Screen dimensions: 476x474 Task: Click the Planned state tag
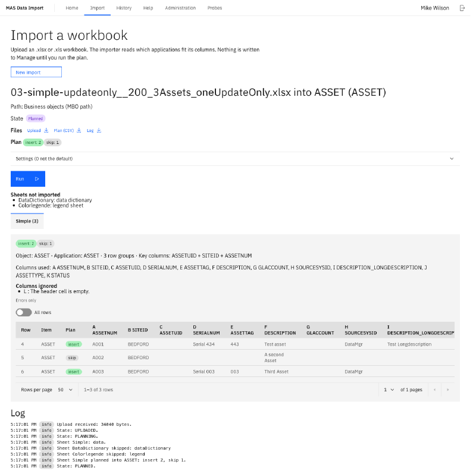[x=36, y=120]
